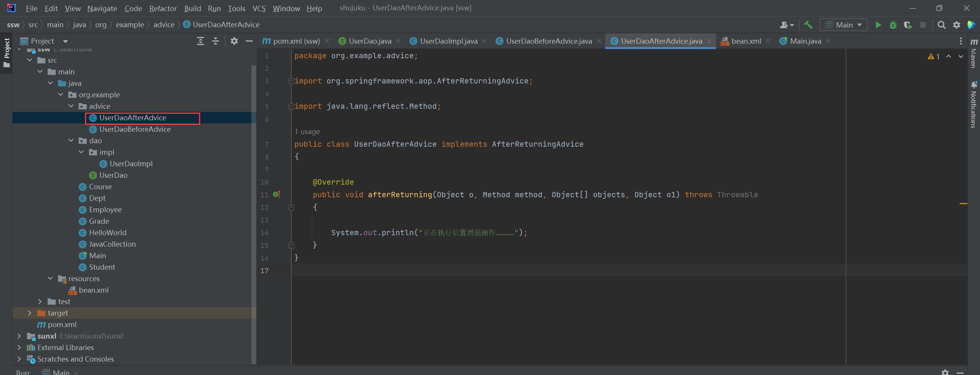Expand all items in Project panel
Image resolution: width=980 pixels, height=375 pixels.
tap(200, 41)
